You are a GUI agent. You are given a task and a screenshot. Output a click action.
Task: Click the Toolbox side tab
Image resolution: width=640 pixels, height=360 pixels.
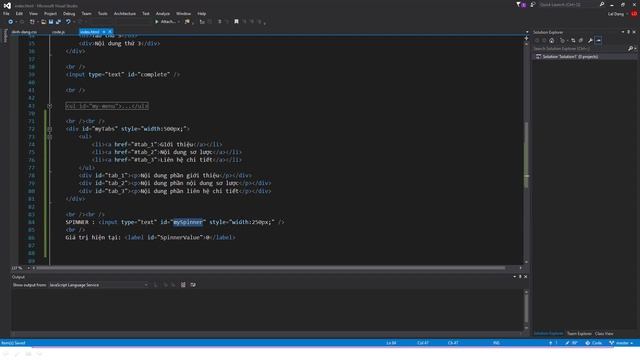pyautogui.click(x=5, y=36)
